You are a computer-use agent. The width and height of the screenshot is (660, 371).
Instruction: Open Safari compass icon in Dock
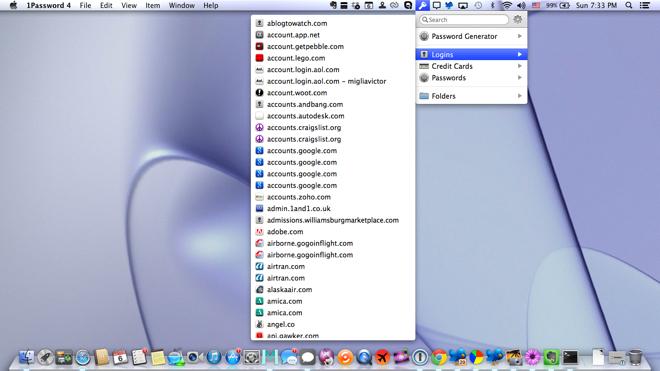tap(83, 358)
